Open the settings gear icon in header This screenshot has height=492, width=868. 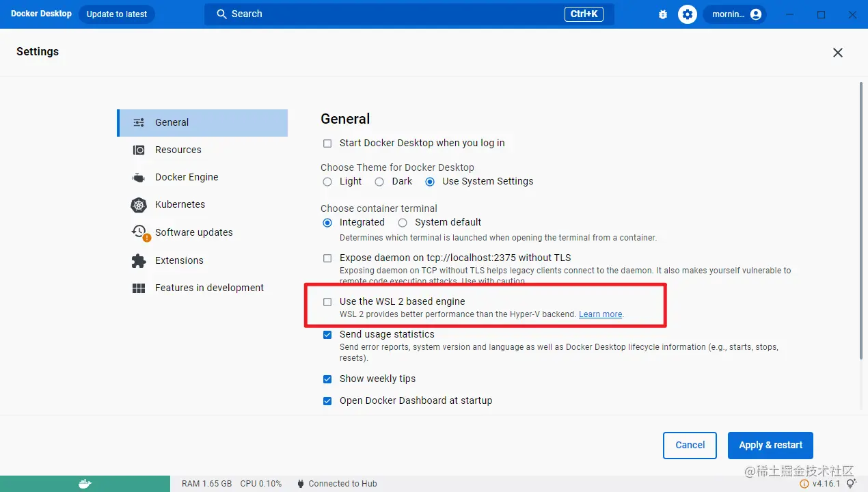pyautogui.click(x=688, y=14)
